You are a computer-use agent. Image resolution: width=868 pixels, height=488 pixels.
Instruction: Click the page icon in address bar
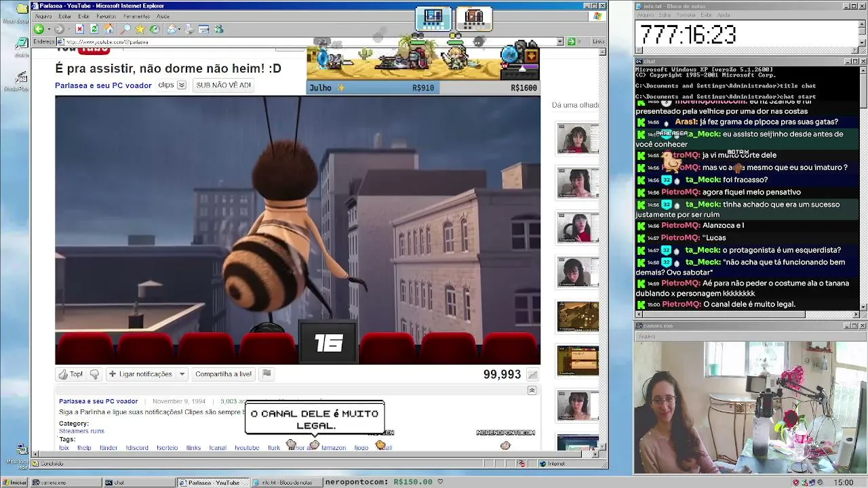click(x=60, y=42)
